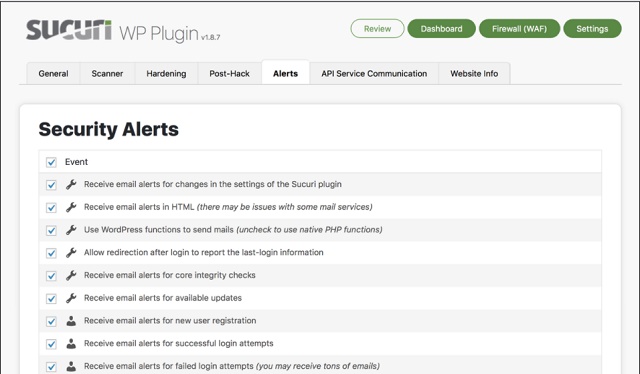Viewport: 640px width, 374px height.
Task: Open the Website Info tab
Action: [x=474, y=73]
